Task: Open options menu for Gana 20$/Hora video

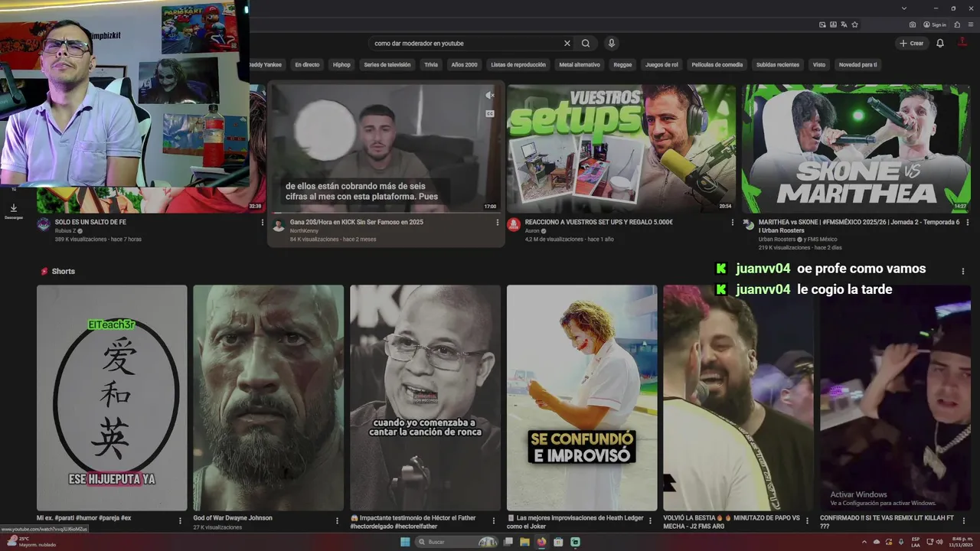Action: 498,223
